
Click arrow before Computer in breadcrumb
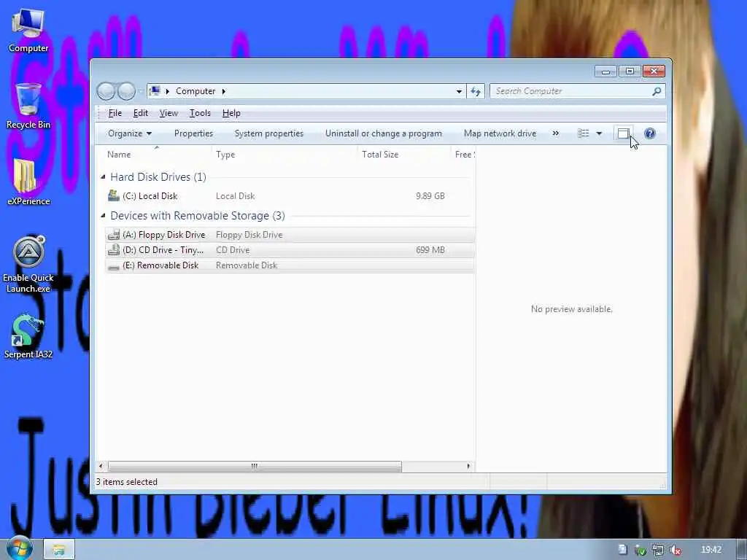pyautogui.click(x=167, y=91)
